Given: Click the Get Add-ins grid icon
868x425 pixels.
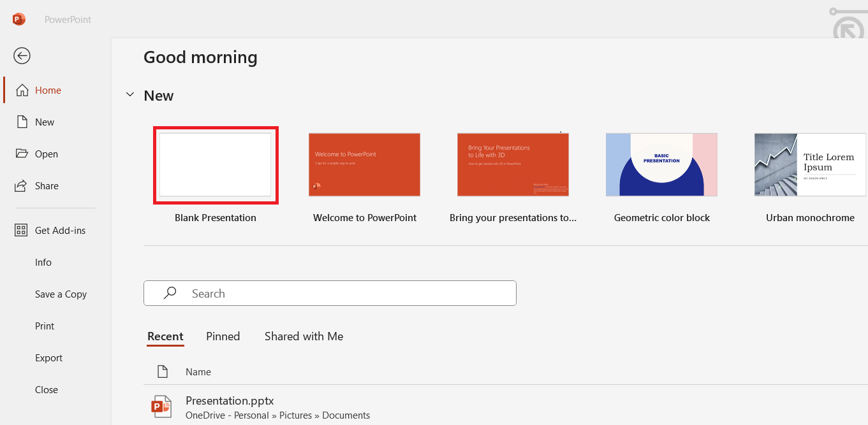Looking at the screenshot, I should click(x=21, y=230).
